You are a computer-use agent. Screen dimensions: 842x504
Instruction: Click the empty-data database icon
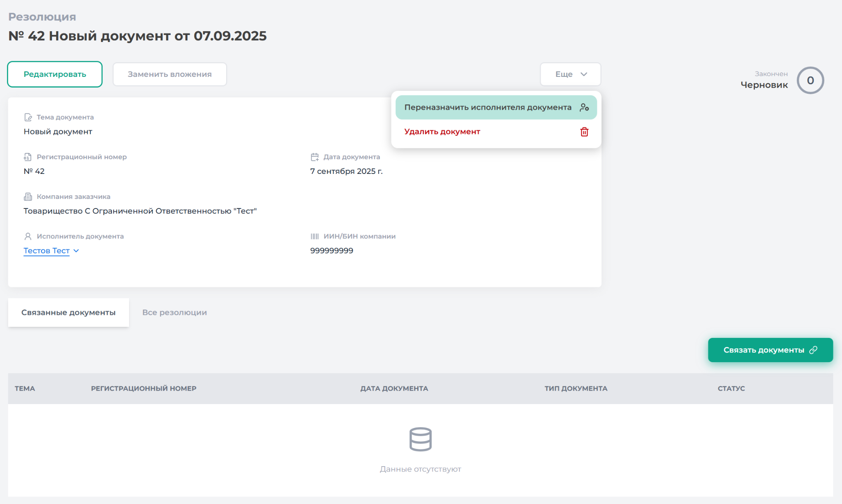point(420,439)
